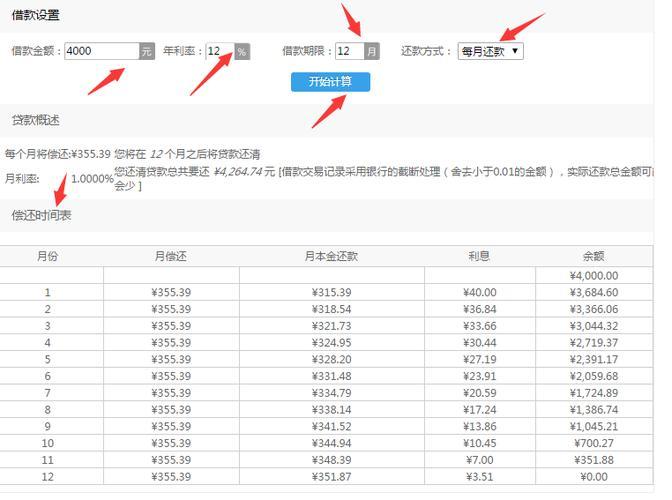Click the principal cell ¥334.79

tap(332, 393)
